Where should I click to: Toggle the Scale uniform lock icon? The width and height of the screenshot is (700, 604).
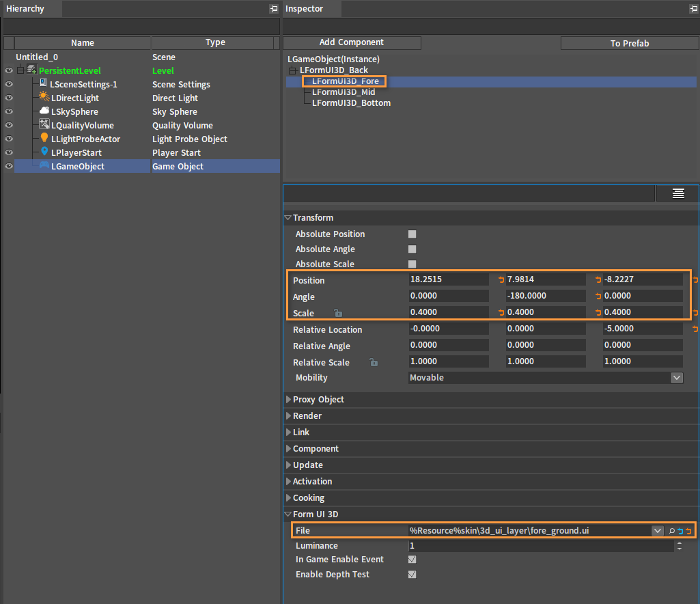pyautogui.click(x=339, y=313)
